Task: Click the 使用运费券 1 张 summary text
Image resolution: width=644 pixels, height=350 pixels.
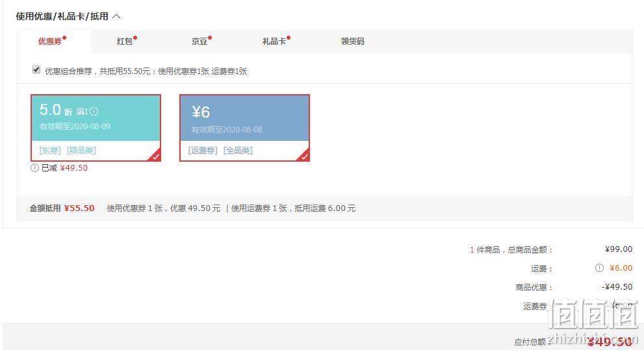Action: click(x=259, y=208)
